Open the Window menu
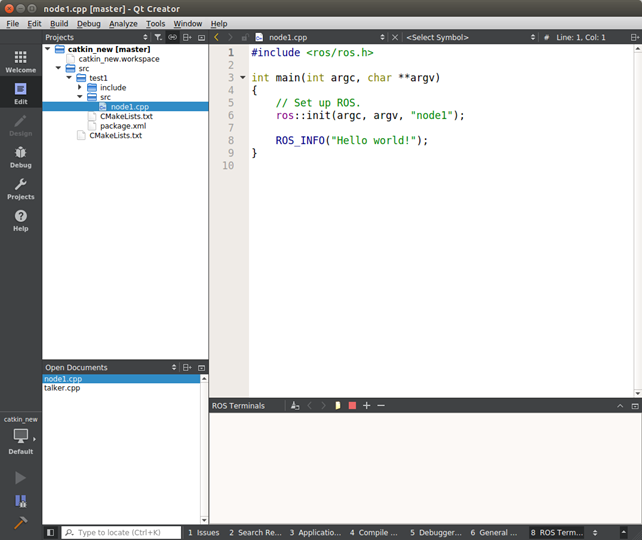Screen dimensions: 642x540 point(188,23)
